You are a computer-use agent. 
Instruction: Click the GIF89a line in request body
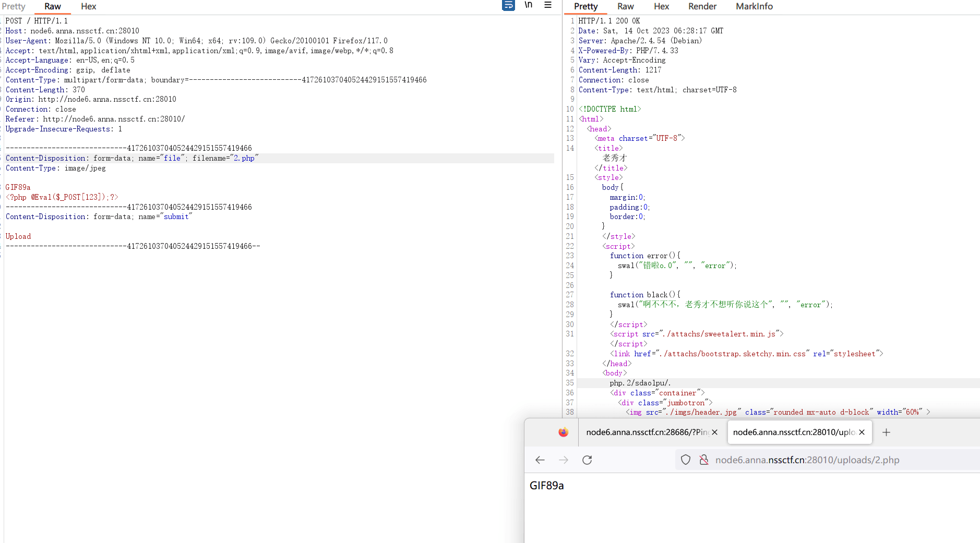[x=18, y=187]
